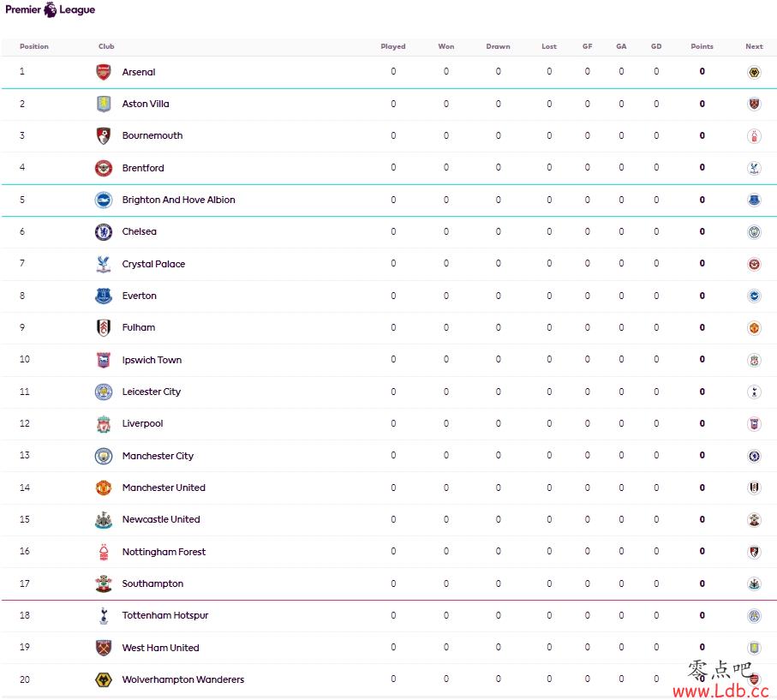Click the Newcastle United crest
The height and width of the screenshot is (700, 777).
[104, 519]
